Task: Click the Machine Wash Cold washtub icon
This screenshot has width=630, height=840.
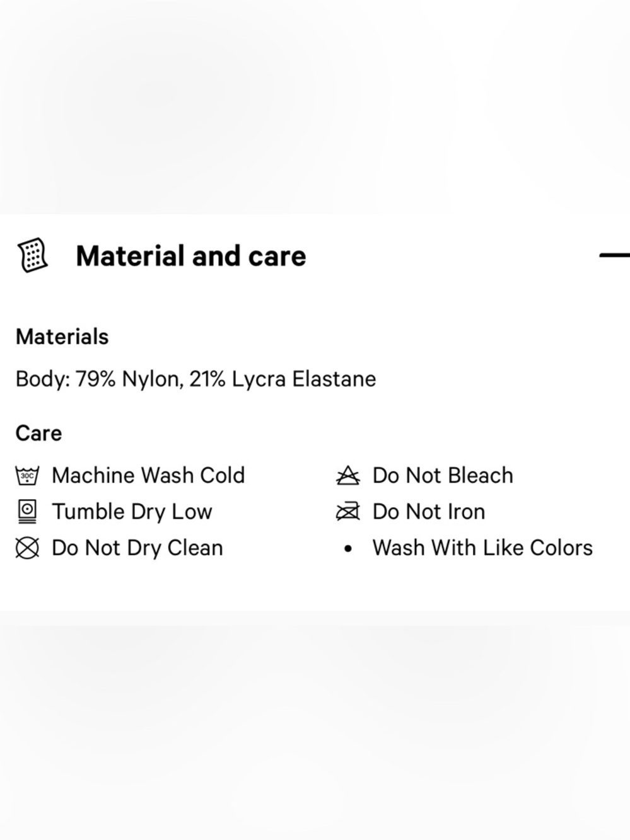Action: 27,475
